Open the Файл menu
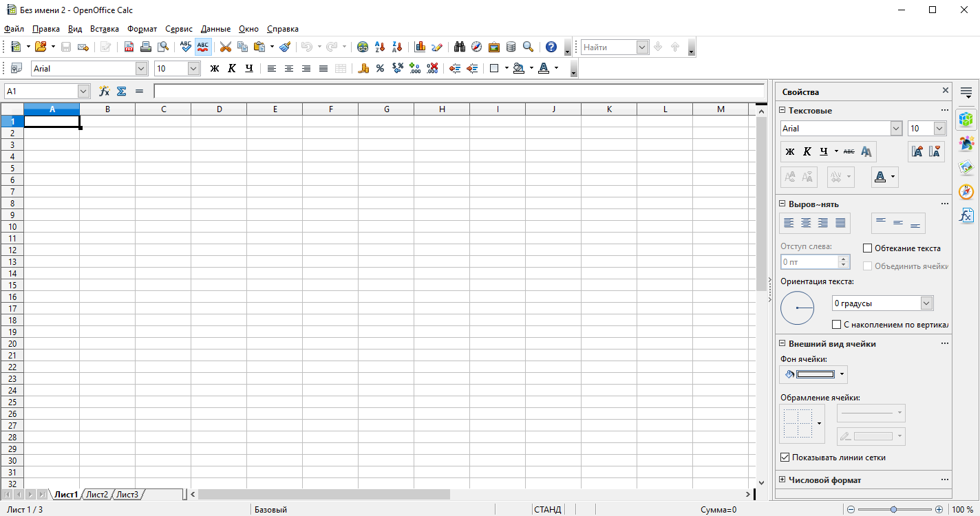 coord(14,29)
